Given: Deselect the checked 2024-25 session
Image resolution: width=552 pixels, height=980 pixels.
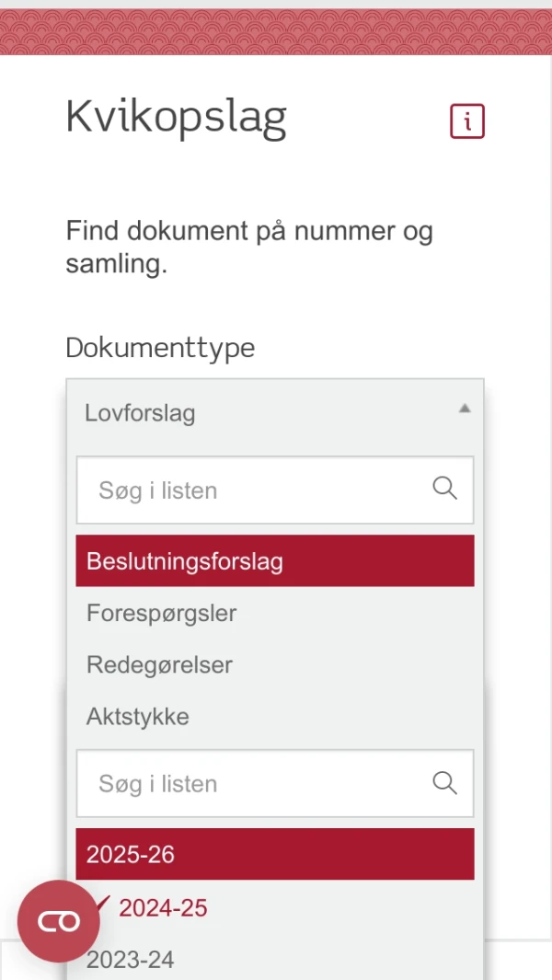Looking at the screenshot, I should tap(163, 907).
